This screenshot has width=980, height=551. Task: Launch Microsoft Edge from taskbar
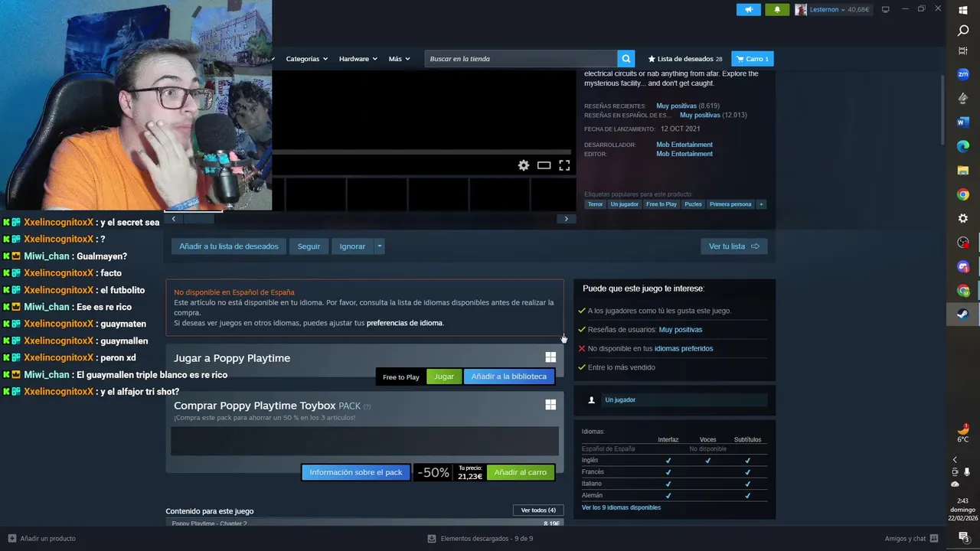963,146
